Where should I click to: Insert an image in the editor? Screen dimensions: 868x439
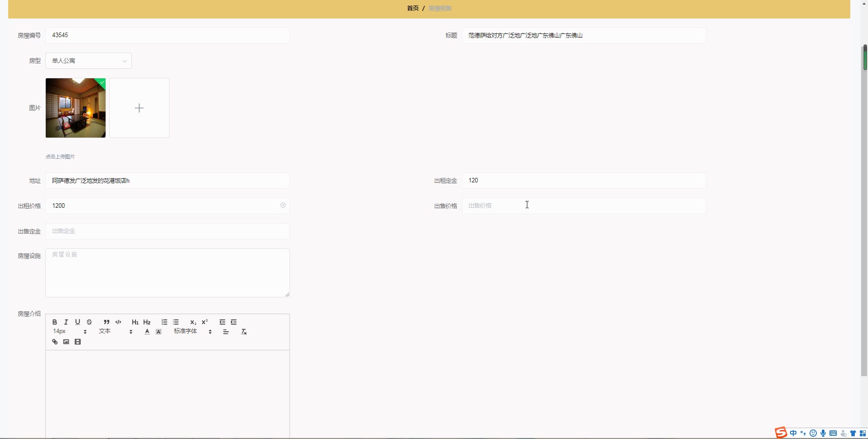click(66, 342)
